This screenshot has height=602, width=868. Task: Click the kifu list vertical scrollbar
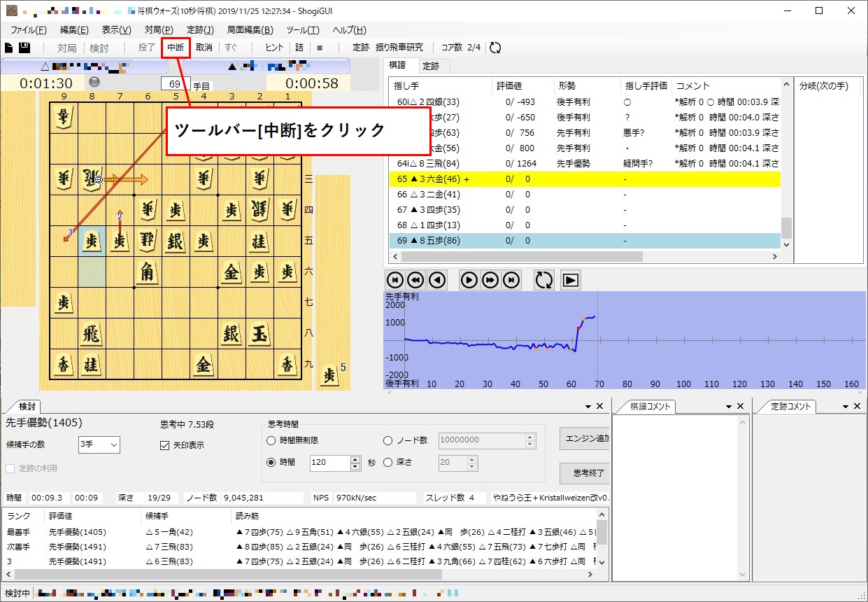[x=786, y=164]
